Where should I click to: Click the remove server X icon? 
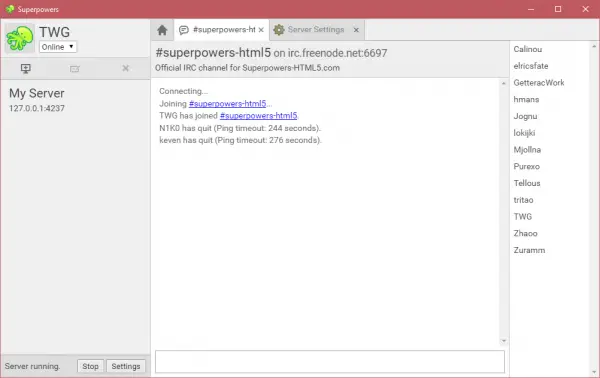click(x=126, y=68)
